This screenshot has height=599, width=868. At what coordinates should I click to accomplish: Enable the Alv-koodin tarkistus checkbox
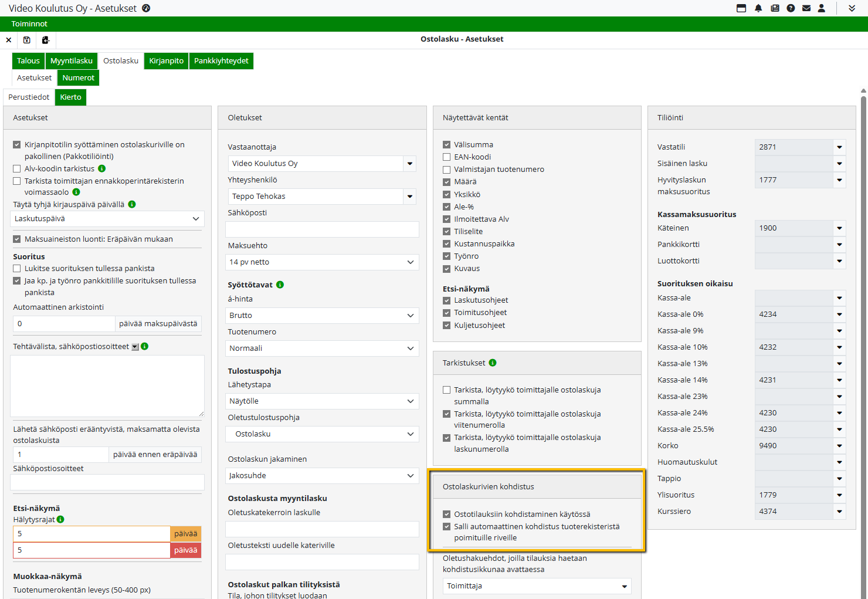(17, 169)
